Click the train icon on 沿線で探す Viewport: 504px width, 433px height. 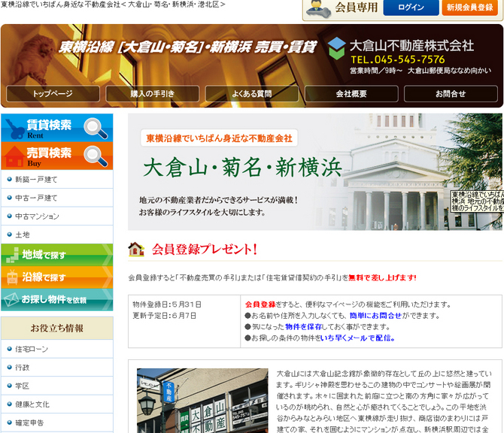pos(12,277)
